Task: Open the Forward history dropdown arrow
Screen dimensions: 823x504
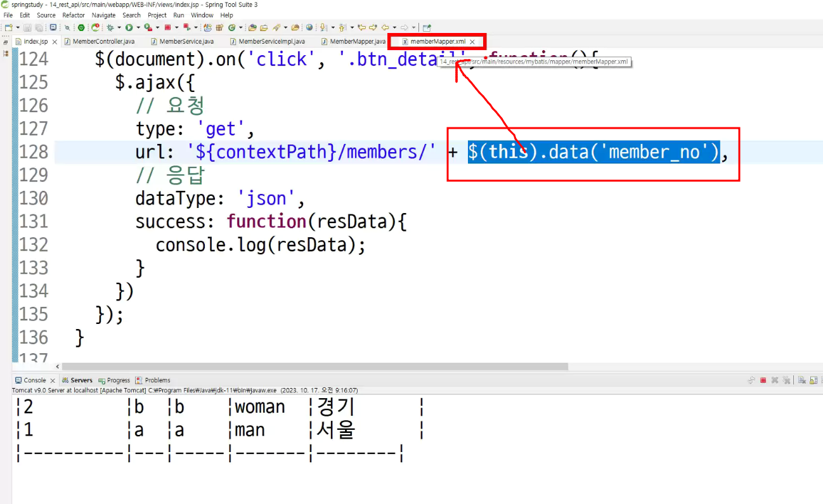Action: pyautogui.click(x=413, y=27)
